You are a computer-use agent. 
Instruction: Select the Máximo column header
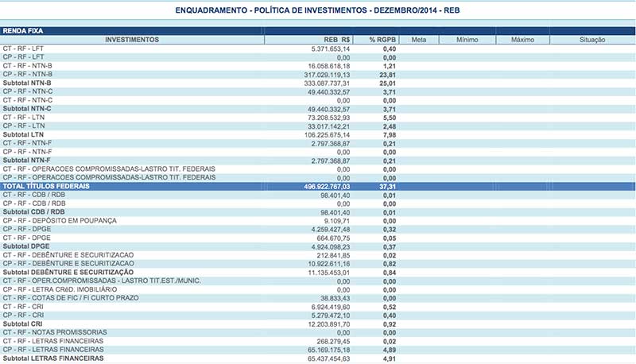coord(522,39)
